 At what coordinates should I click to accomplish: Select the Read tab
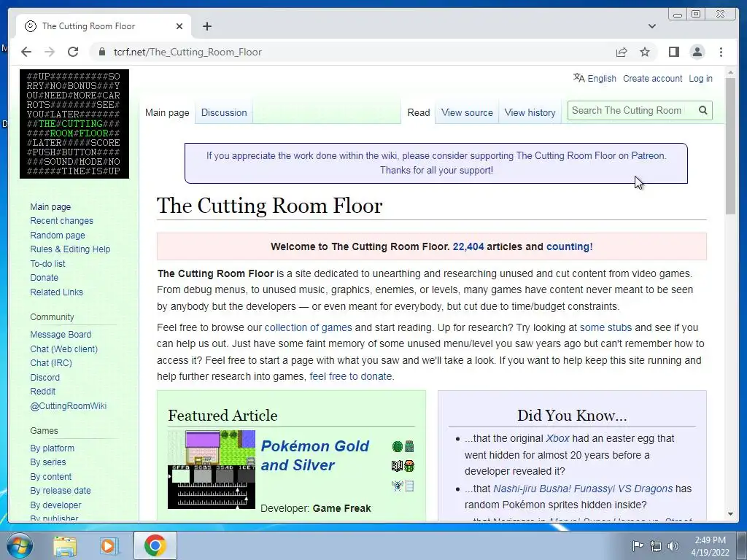(x=418, y=113)
